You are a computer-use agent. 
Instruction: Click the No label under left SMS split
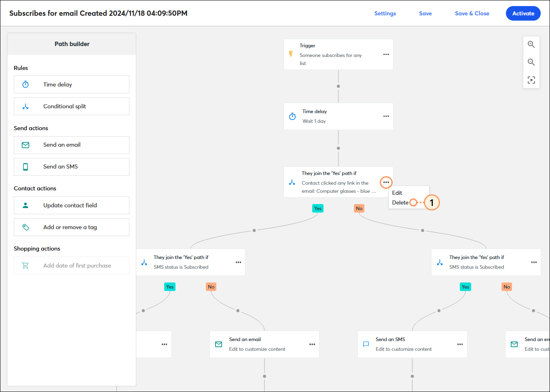211,287
